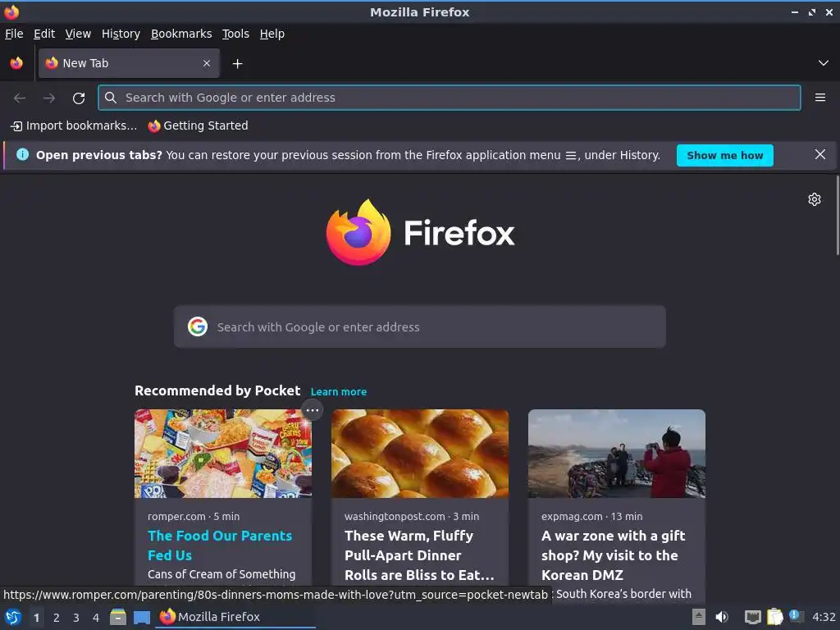Image resolution: width=840 pixels, height=630 pixels.
Task: Open the Getting Started bookmark
Action: [199, 126]
